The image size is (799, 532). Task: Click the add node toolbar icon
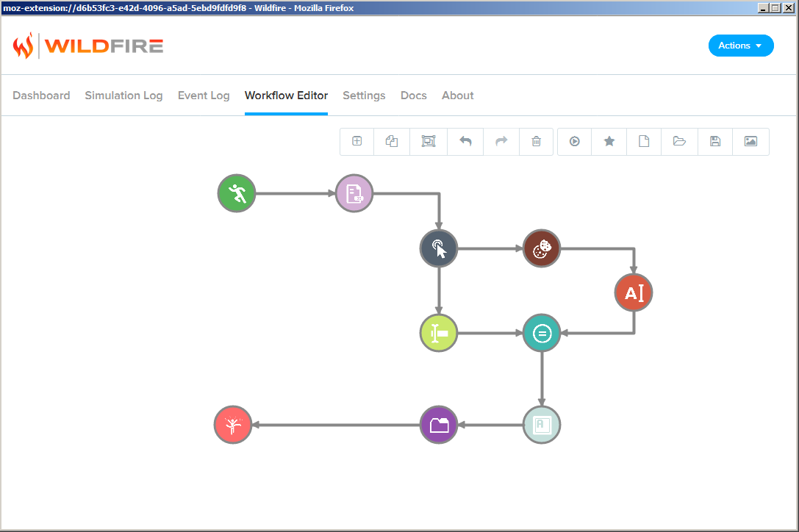coord(357,142)
